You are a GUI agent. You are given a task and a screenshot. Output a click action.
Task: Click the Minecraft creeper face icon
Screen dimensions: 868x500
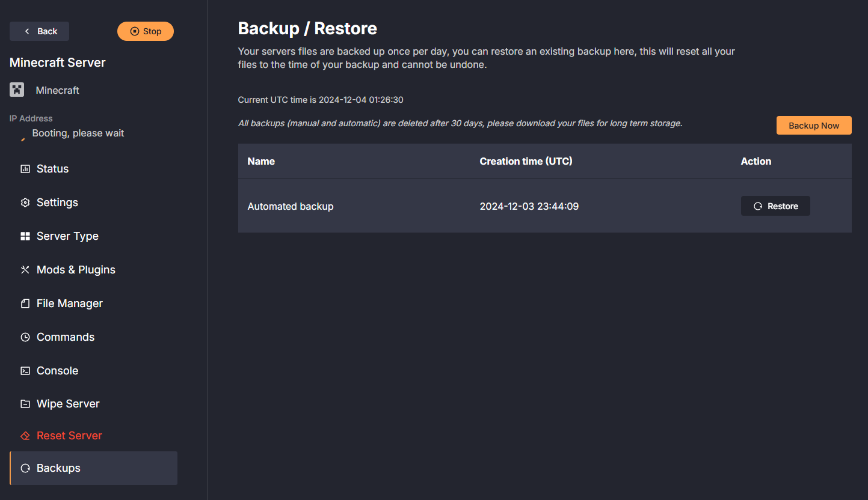click(x=17, y=90)
